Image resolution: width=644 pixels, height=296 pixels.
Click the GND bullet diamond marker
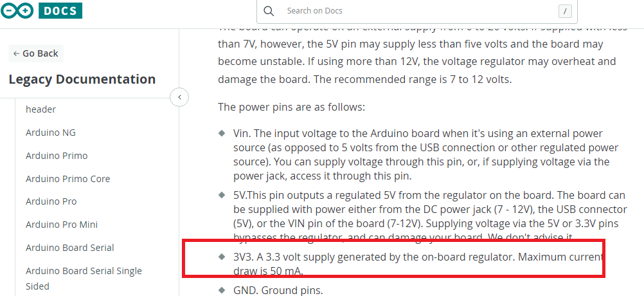(222, 290)
